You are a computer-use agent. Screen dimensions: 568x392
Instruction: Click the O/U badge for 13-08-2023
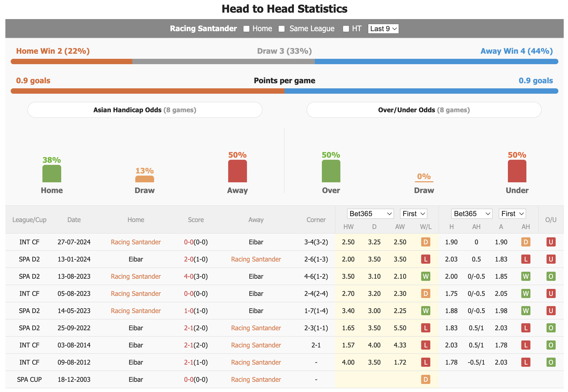pos(551,276)
